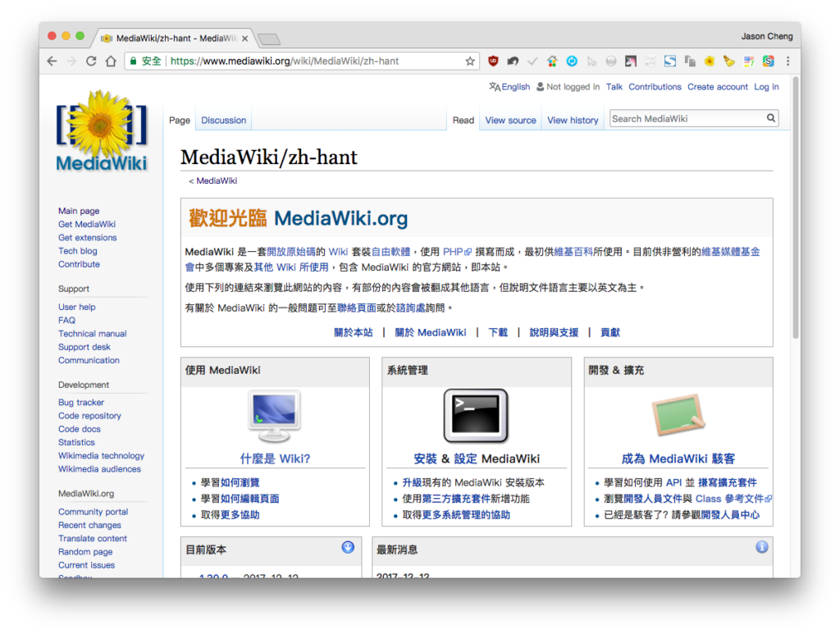Reload the page with refresh icon
Viewport: 840px width, 634px height.
pos(91,61)
